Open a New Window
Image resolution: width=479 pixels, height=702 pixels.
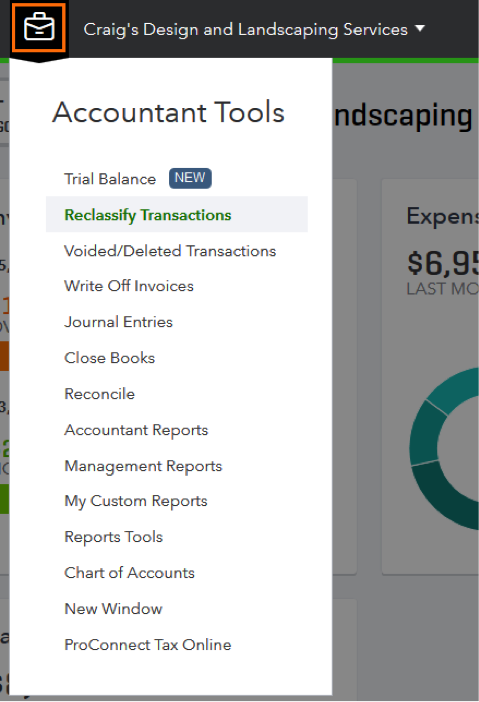tap(113, 609)
